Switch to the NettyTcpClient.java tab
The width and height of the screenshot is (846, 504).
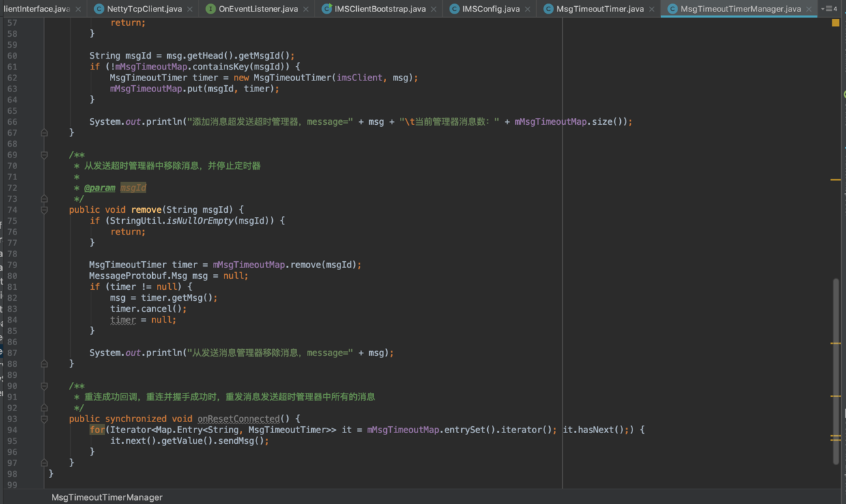pyautogui.click(x=143, y=10)
